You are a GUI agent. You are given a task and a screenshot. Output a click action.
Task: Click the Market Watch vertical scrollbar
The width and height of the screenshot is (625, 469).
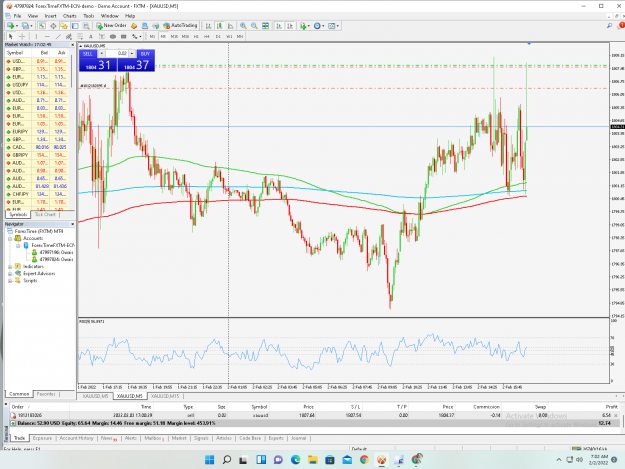(72, 131)
